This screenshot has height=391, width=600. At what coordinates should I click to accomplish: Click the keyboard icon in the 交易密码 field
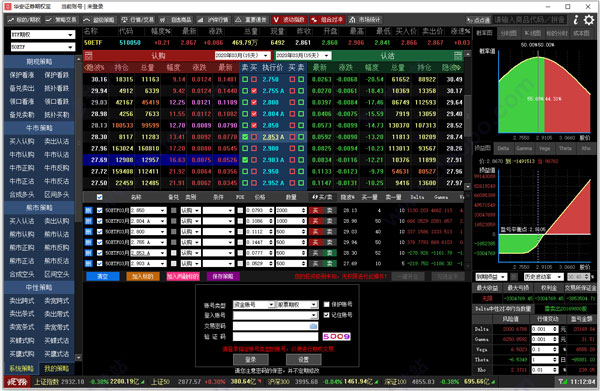(313, 326)
